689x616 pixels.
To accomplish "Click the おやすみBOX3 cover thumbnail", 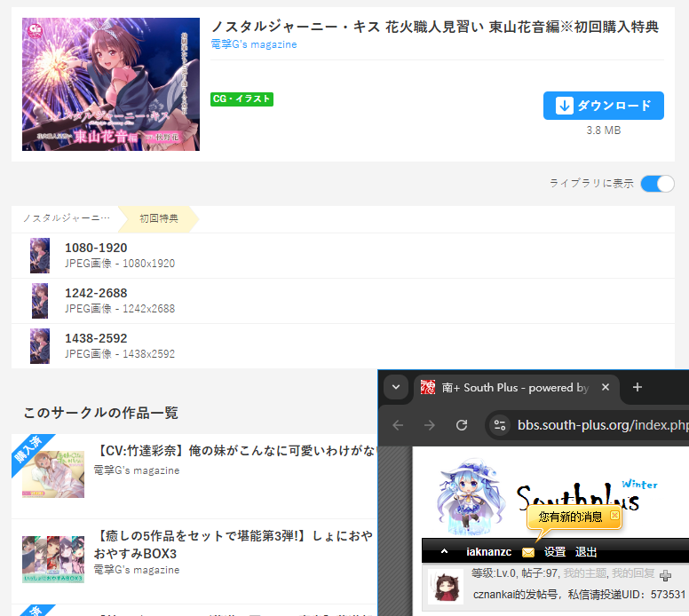I will coord(53,559).
